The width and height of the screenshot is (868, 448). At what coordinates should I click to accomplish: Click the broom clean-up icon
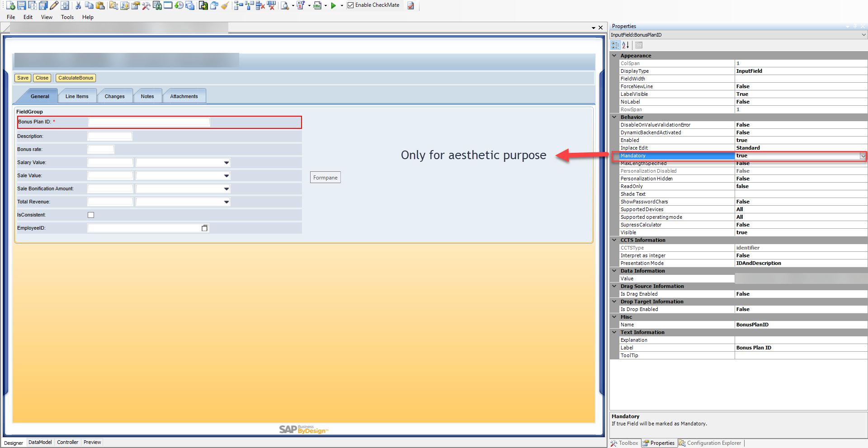pos(225,5)
